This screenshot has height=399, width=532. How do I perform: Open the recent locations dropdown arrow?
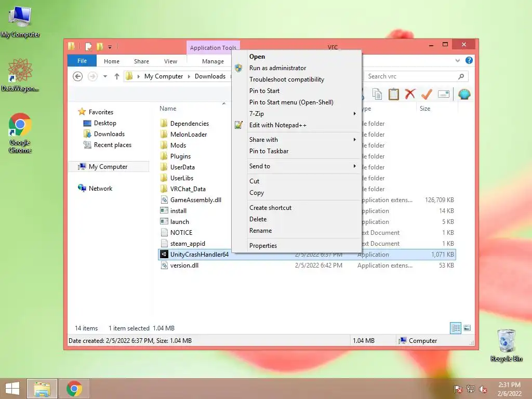pyautogui.click(x=105, y=76)
